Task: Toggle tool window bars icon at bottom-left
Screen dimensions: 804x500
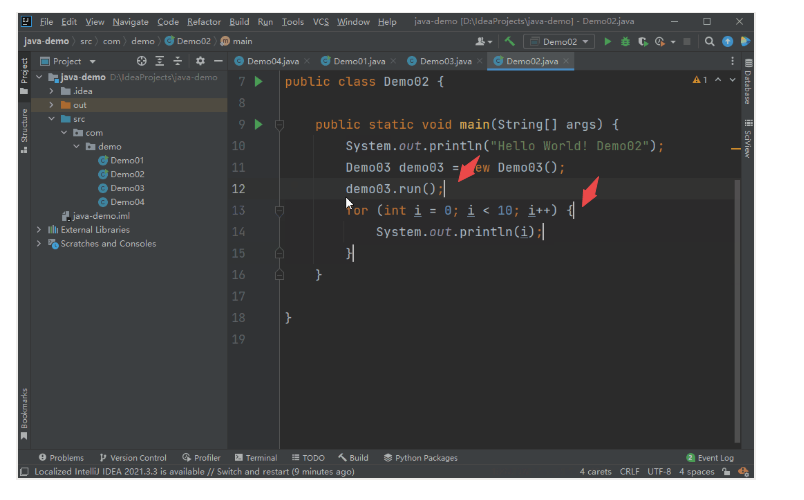Action: tap(24, 472)
